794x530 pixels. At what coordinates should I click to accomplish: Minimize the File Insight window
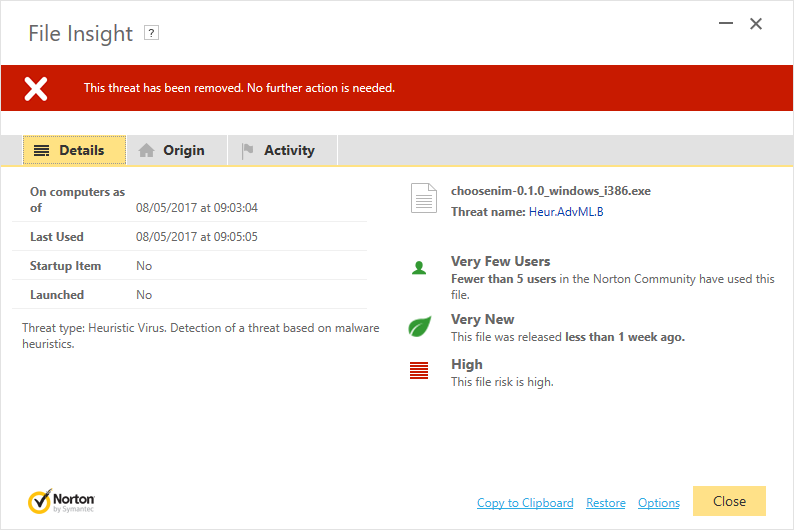(x=721, y=24)
